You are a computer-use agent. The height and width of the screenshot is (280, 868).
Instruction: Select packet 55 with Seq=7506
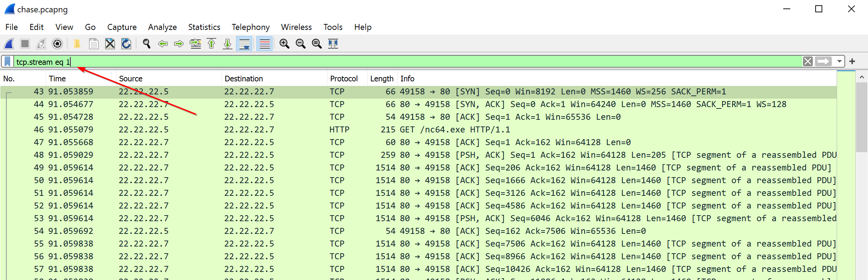(419, 244)
